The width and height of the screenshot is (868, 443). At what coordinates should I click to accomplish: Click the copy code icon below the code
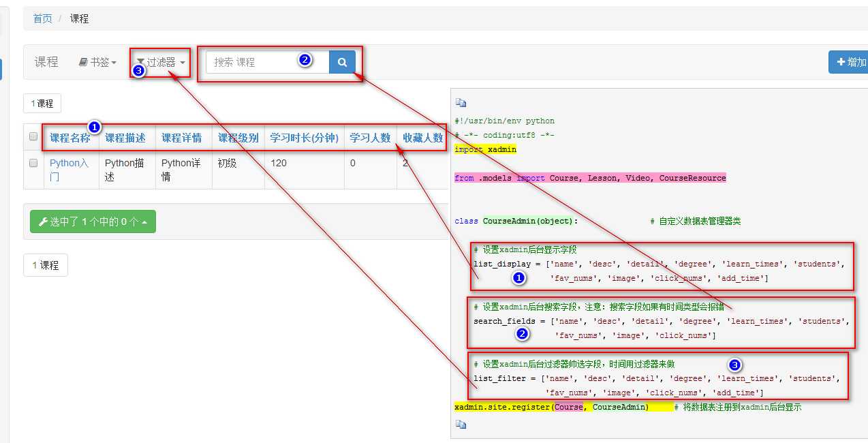(x=461, y=424)
